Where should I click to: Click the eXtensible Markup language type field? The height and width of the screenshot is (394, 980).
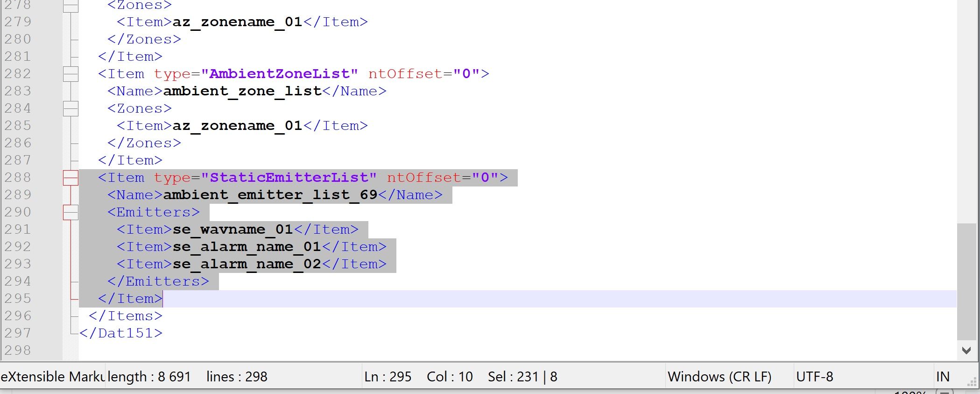(x=52, y=377)
